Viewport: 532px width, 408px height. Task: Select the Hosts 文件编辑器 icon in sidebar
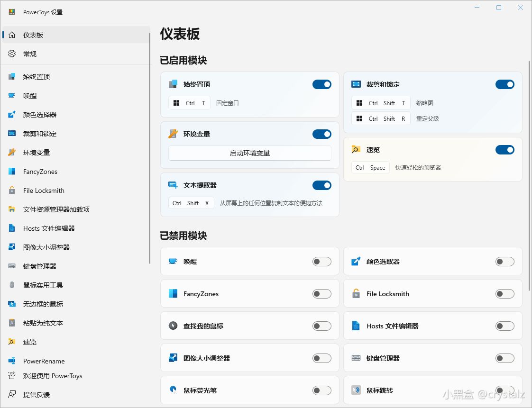(x=12, y=228)
